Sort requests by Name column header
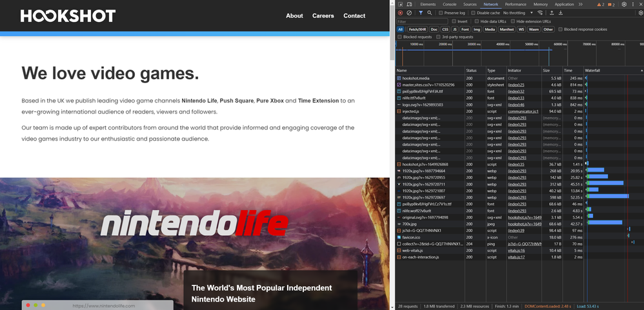The image size is (644, 310). coord(430,70)
